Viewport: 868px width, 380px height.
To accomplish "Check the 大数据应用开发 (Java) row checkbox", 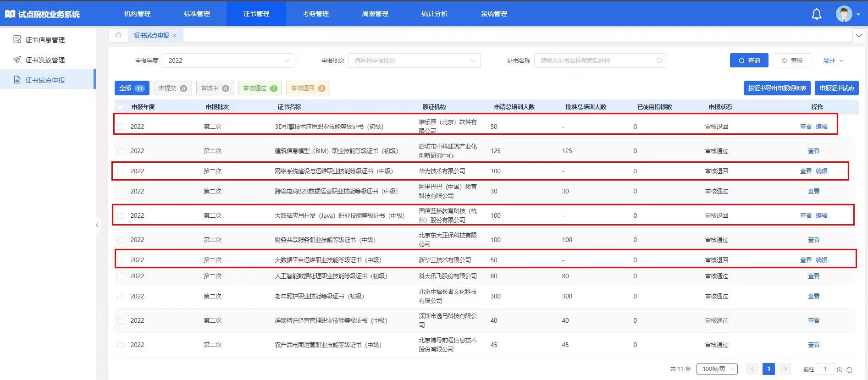I will point(121,215).
